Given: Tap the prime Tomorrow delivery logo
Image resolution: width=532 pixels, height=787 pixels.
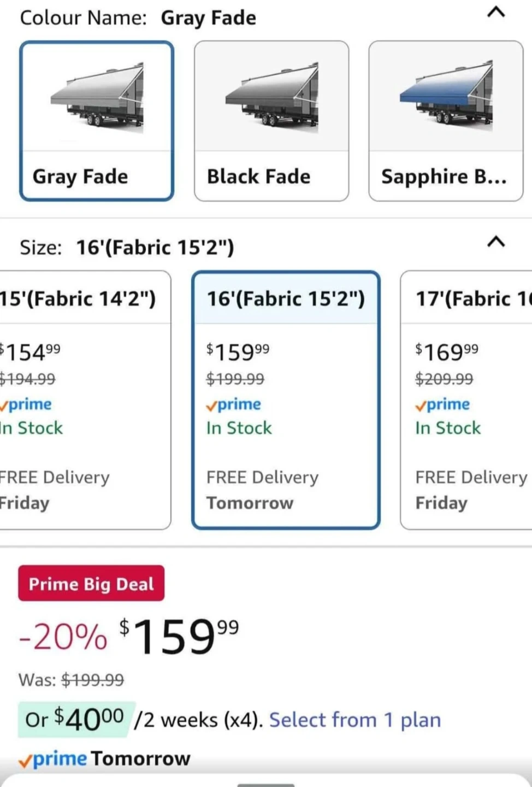Looking at the screenshot, I should tap(53, 759).
